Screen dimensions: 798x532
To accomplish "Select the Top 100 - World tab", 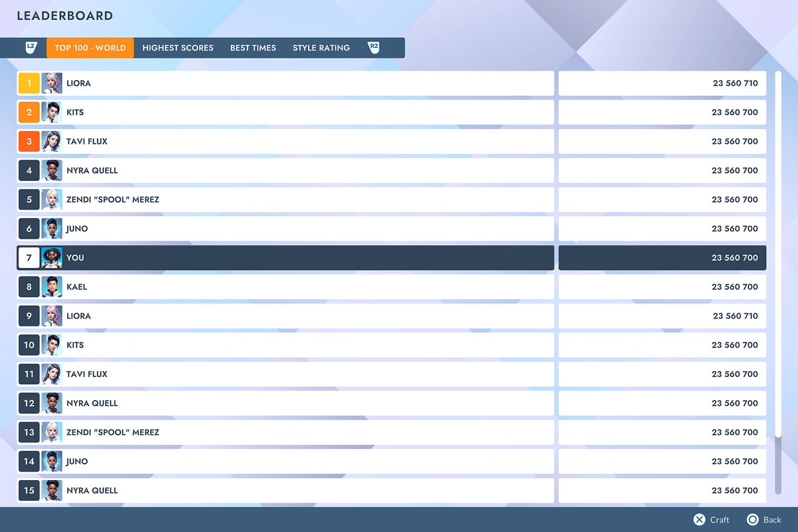I will [x=90, y=47].
